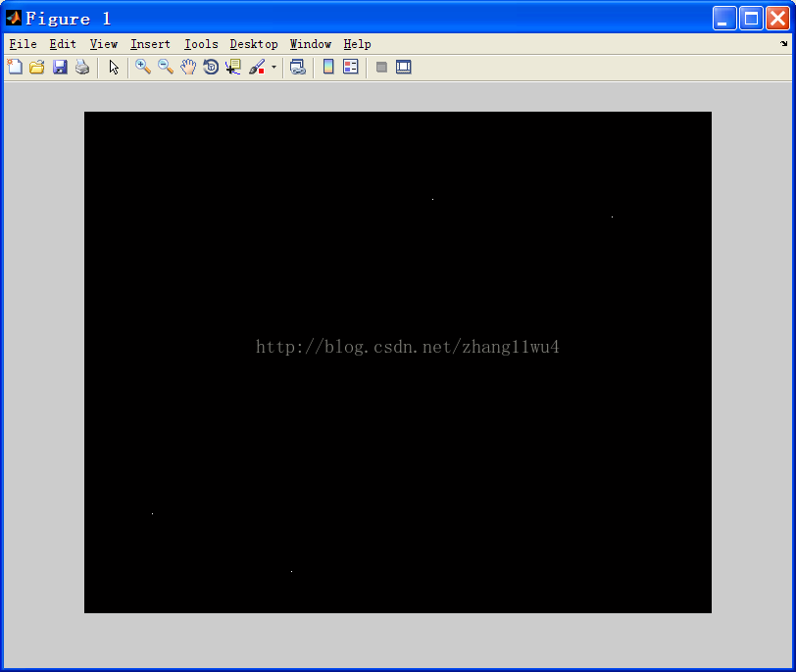The width and height of the screenshot is (796, 672).
Task: Click the Show Plot Tools icon
Action: 404,67
